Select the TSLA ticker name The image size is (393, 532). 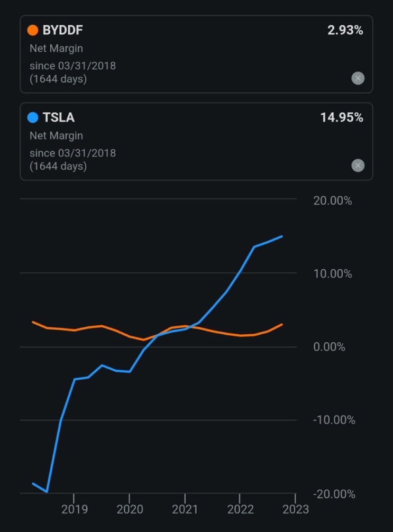point(58,117)
